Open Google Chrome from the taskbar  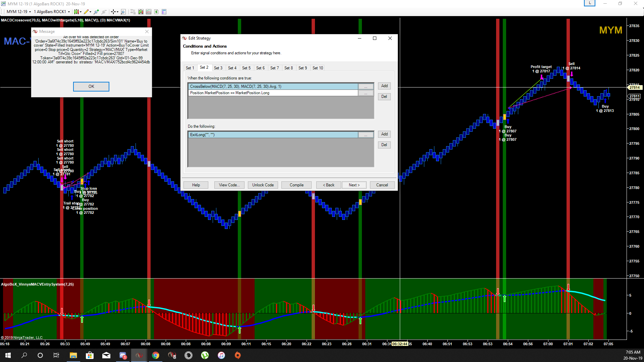(155, 355)
